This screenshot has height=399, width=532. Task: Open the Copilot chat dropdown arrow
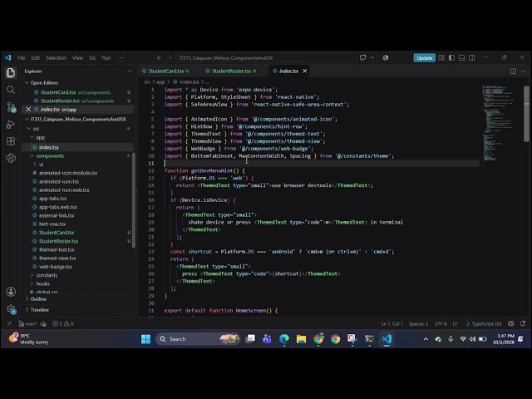tap(372, 57)
